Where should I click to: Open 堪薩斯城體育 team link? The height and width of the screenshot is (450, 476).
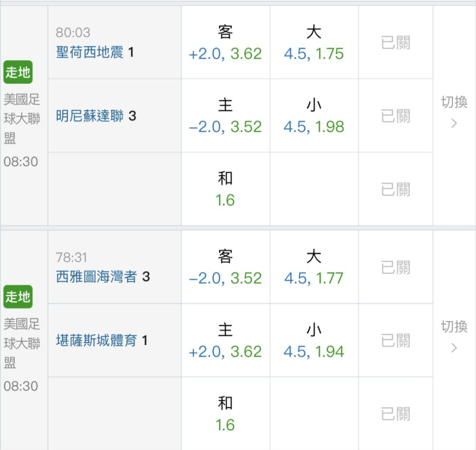pos(97,340)
